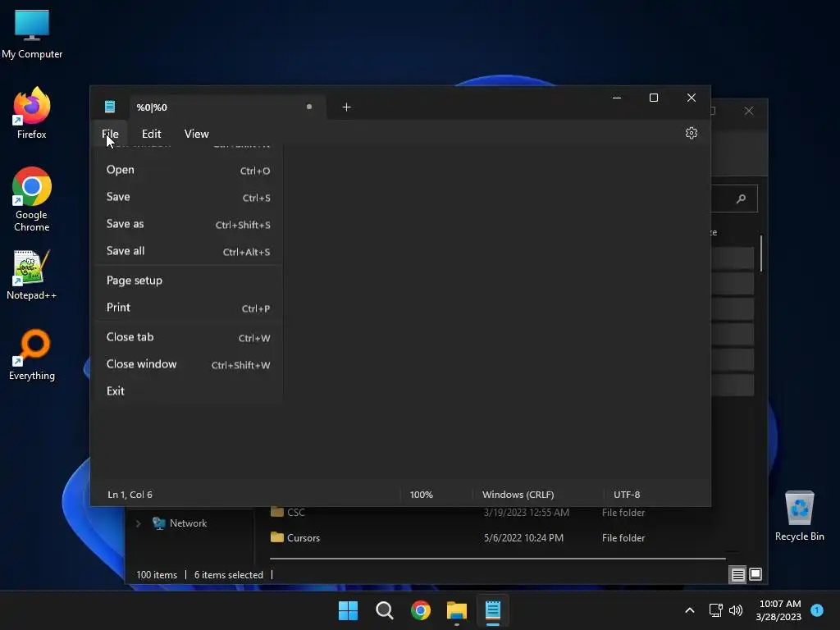
Task: Click the 100% zoom status entry
Action: pyautogui.click(x=421, y=495)
